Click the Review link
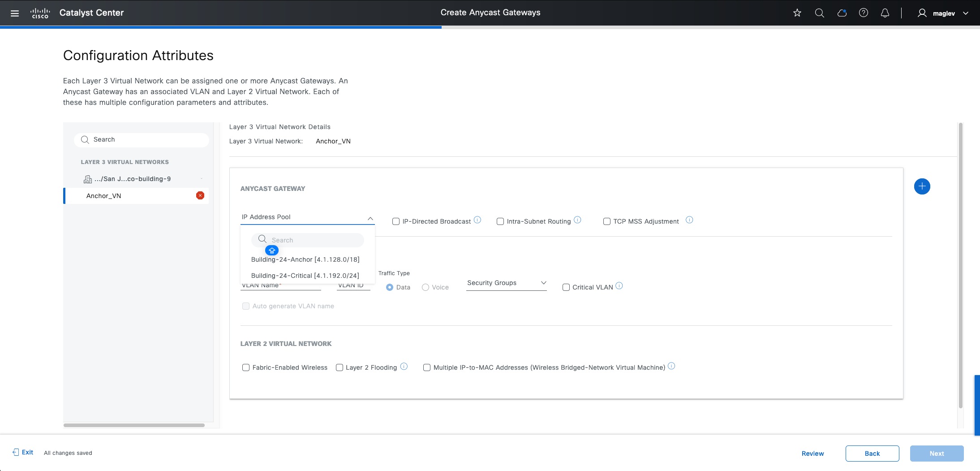This screenshot has width=980, height=471. (x=812, y=454)
